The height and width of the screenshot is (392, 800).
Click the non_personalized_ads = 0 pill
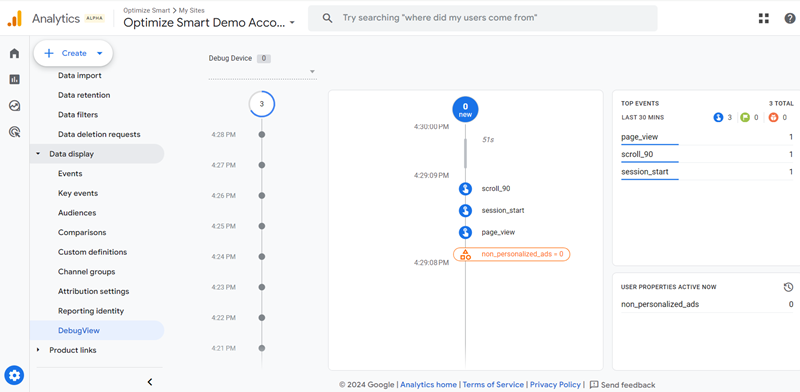(512, 254)
